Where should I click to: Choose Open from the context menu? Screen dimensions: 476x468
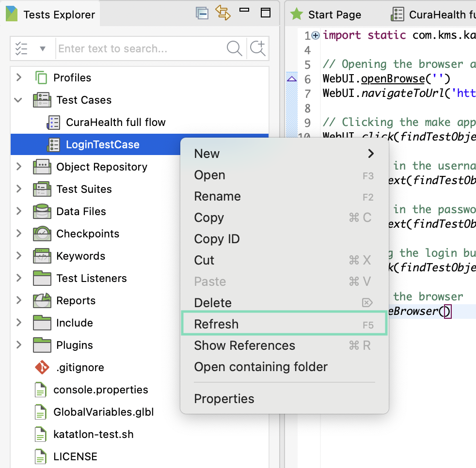(x=285, y=175)
